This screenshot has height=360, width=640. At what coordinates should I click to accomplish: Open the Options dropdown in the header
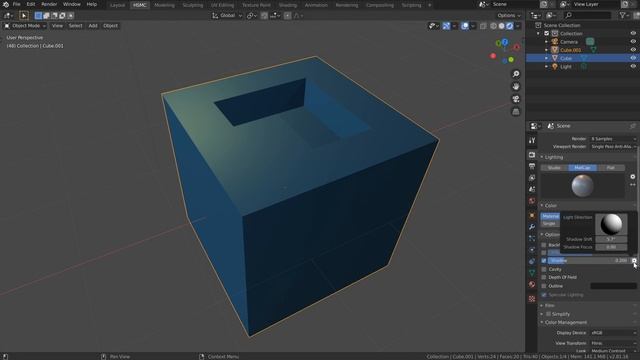[x=509, y=16]
